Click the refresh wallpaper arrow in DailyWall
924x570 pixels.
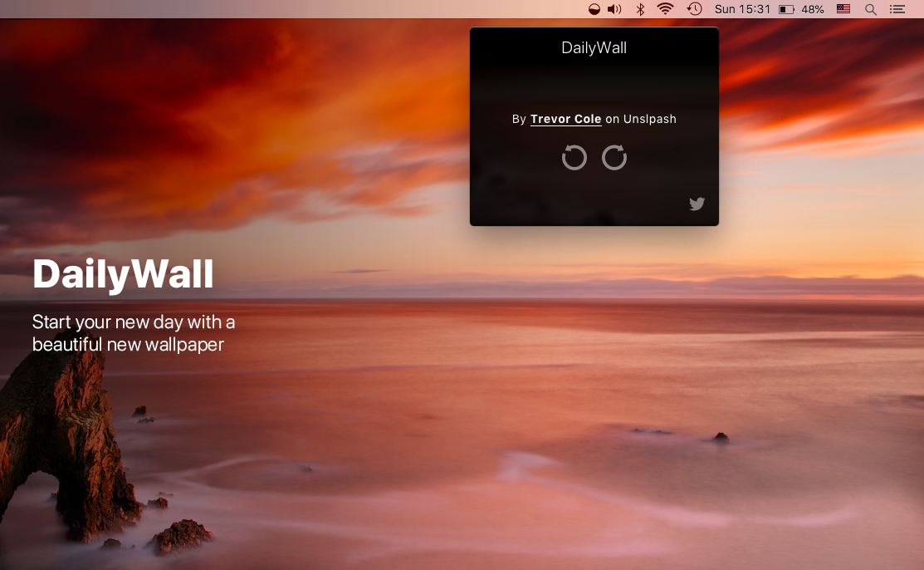[x=614, y=158]
